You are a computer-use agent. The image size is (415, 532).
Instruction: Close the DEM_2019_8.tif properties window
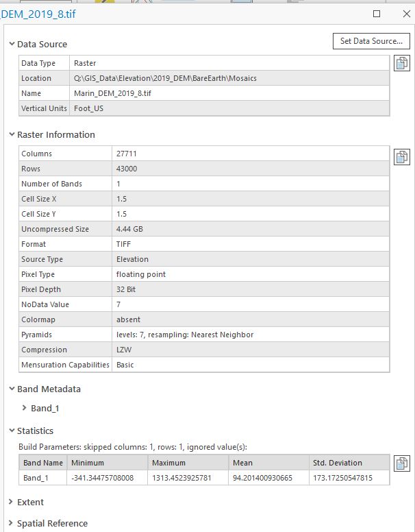coord(406,14)
